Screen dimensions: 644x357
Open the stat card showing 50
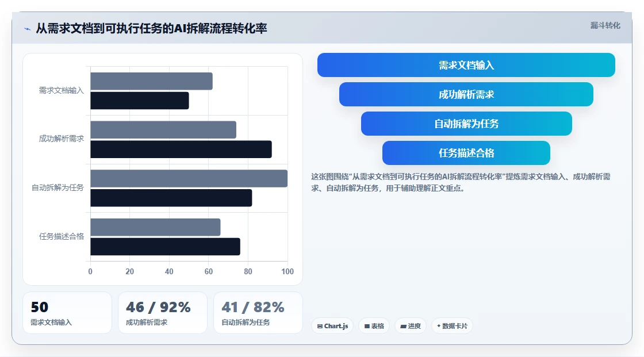(67, 313)
